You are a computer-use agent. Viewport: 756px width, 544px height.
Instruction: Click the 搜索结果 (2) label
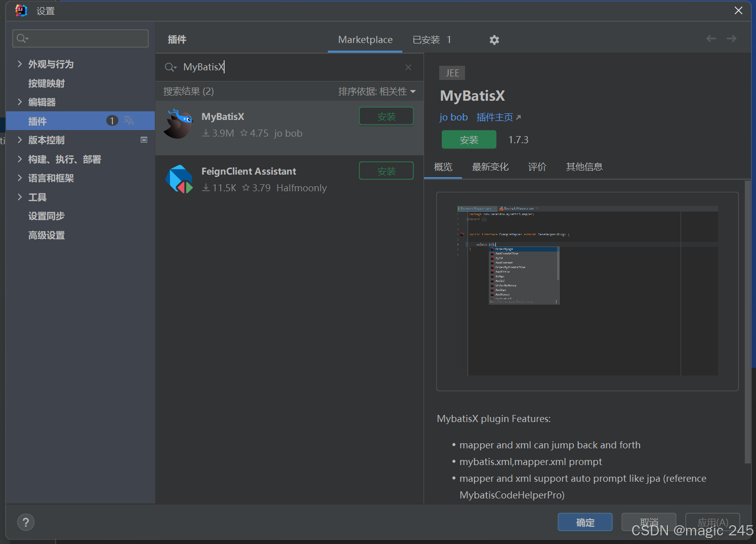188,92
